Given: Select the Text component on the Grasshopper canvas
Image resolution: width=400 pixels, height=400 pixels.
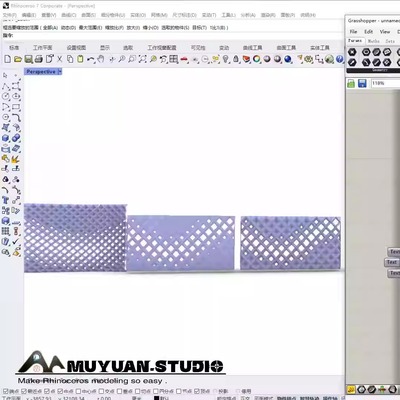Looking at the screenshot, I should coord(391,262).
